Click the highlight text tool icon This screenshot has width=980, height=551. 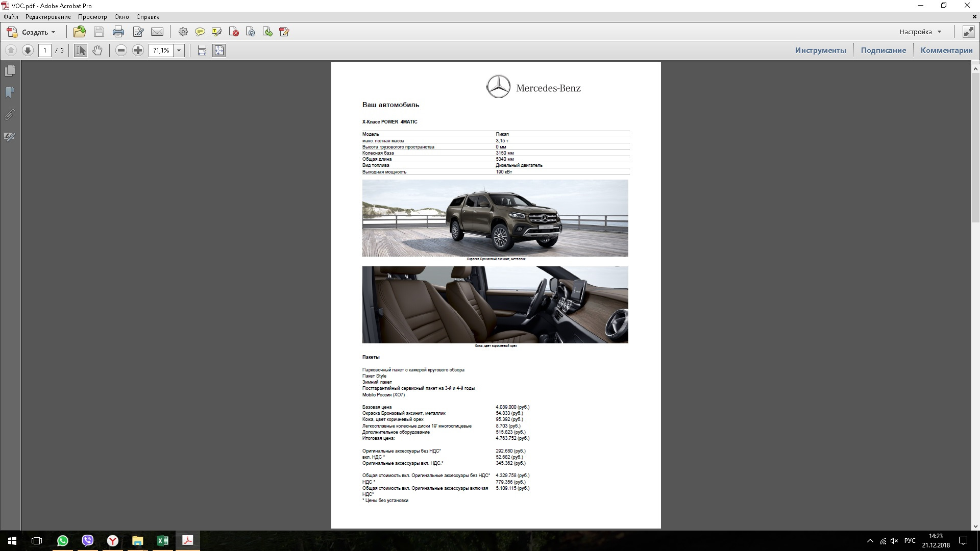pyautogui.click(x=217, y=32)
